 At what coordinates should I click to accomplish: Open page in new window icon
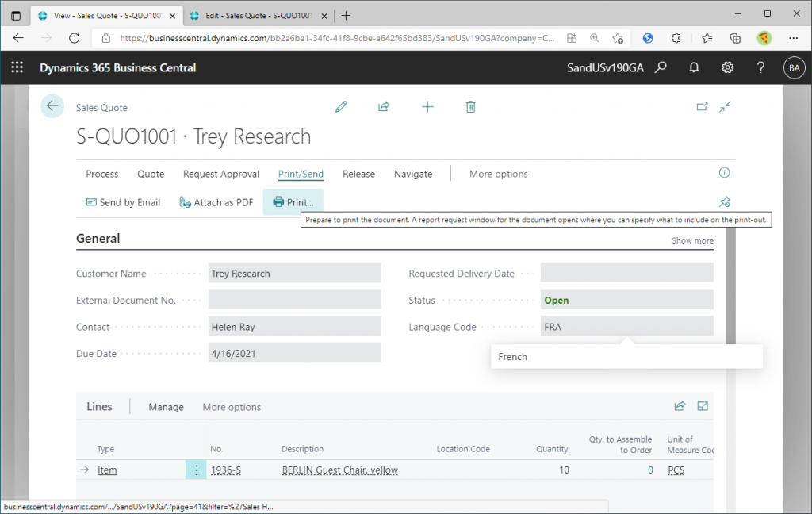(x=702, y=107)
